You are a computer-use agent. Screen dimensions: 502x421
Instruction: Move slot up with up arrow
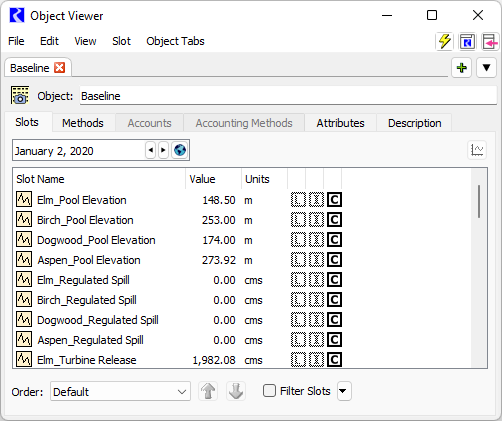208,391
